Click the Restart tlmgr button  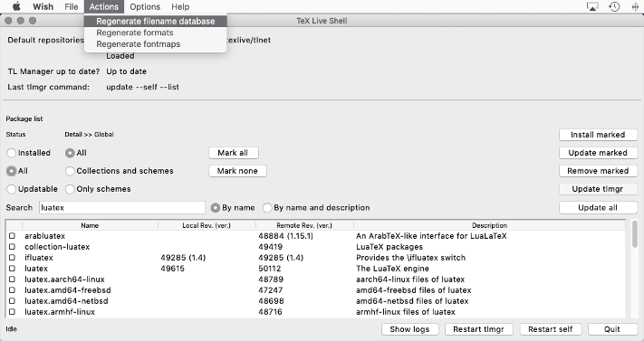point(478,329)
